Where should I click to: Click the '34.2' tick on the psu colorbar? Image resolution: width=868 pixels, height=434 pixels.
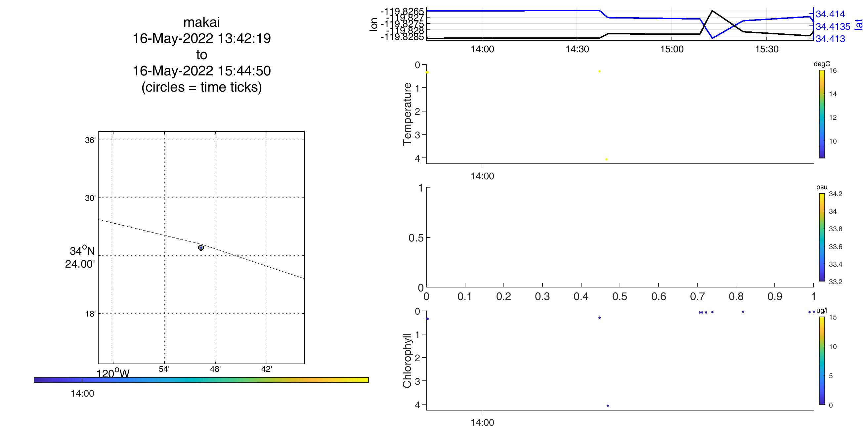(x=835, y=194)
